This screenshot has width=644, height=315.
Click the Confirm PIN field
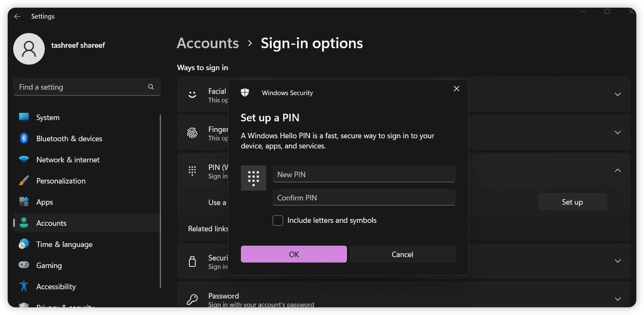(364, 198)
